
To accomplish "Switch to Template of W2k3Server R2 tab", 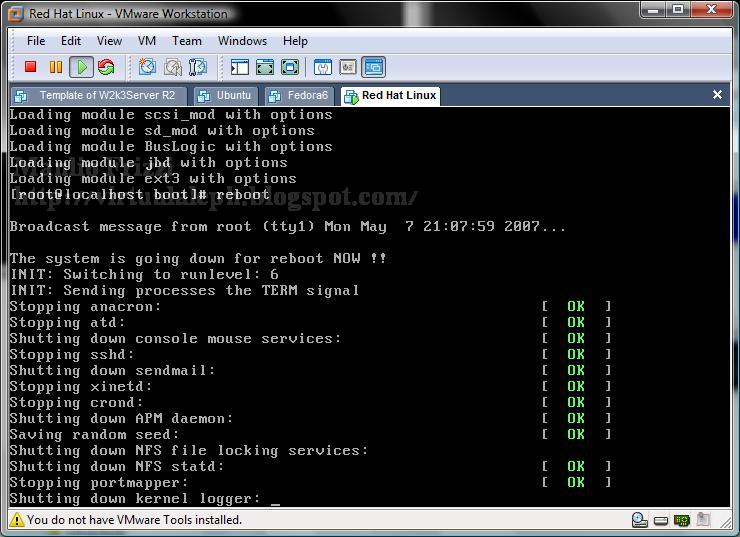I will [x=99, y=96].
